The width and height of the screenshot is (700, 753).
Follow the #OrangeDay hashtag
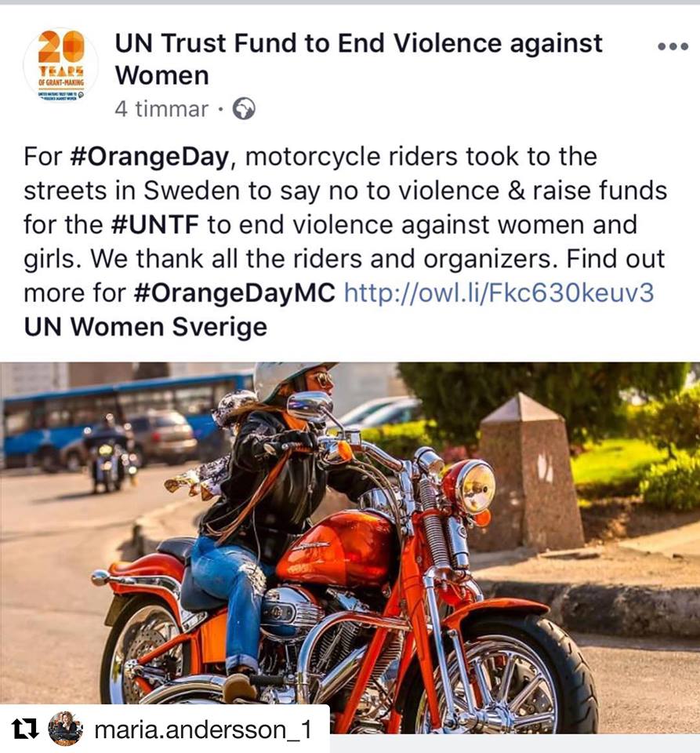tap(149, 157)
